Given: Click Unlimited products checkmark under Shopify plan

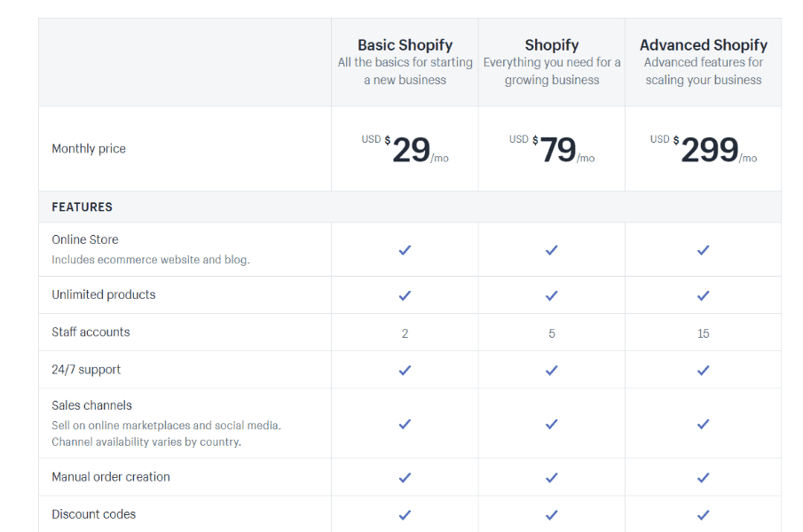Looking at the screenshot, I should pyautogui.click(x=552, y=295).
